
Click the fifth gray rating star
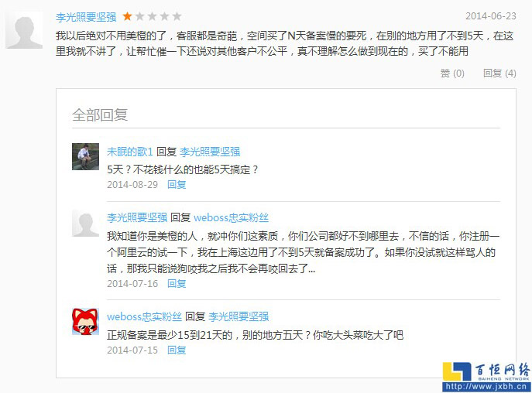177,16
